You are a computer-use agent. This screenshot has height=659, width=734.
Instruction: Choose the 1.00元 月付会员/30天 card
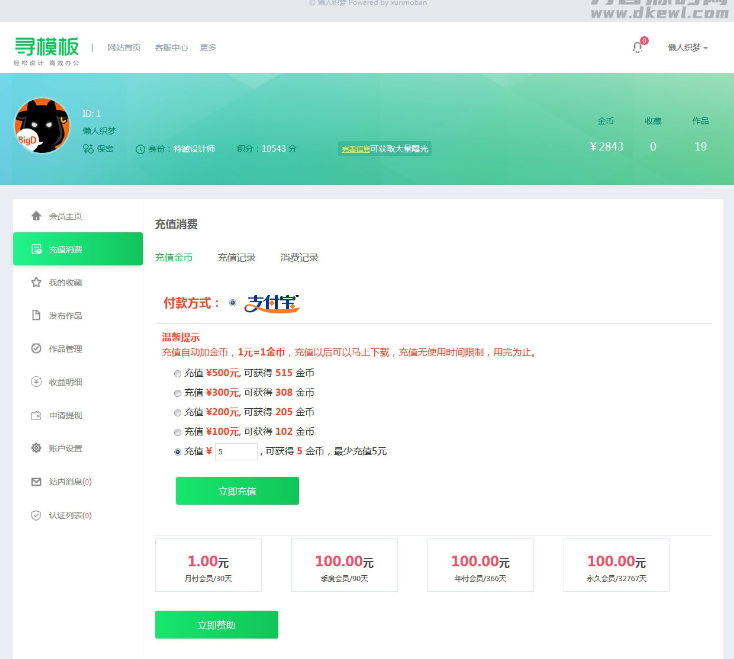point(208,565)
